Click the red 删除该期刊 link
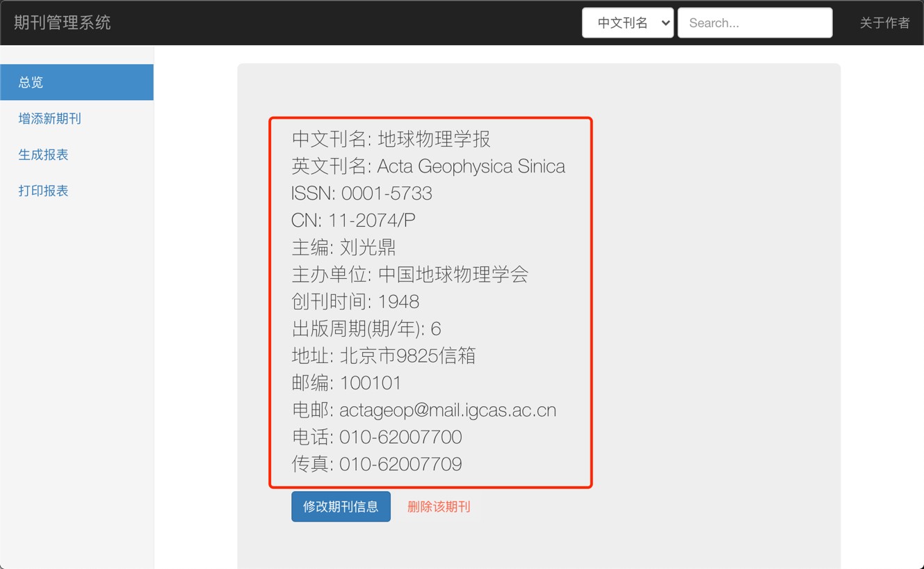Image resolution: width=924 pixels, height=569 pixels. click(439, 506)
